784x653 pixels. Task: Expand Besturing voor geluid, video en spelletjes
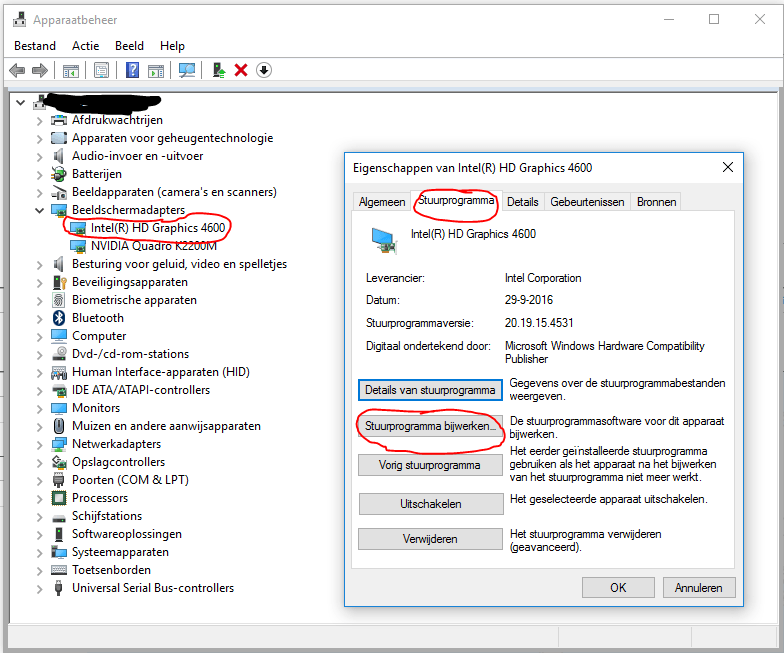40,264
